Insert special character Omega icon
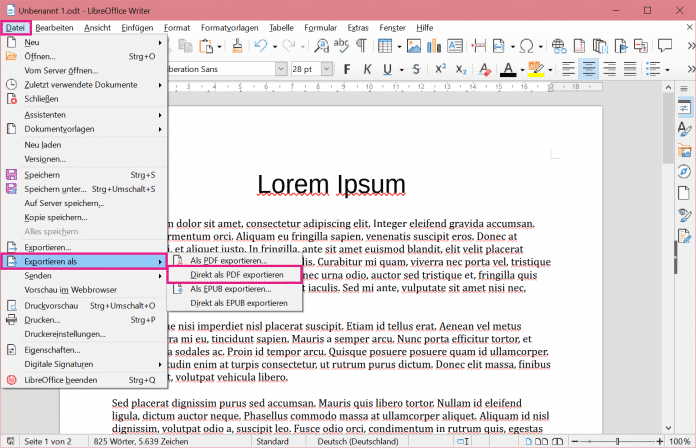Image resolution: width=696 pixels, height=448 pixels. pyautogui.click(x=526, y=46)
